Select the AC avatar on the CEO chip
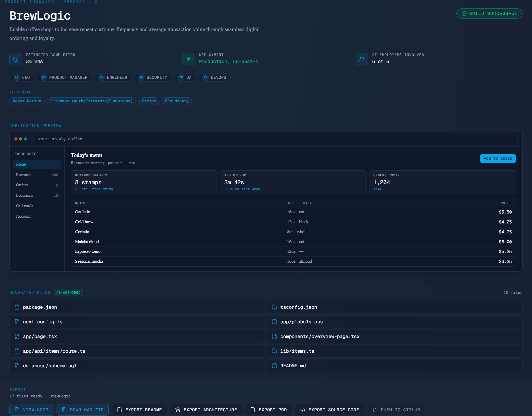This screenshot has height=416, width=532. [17, 77]
